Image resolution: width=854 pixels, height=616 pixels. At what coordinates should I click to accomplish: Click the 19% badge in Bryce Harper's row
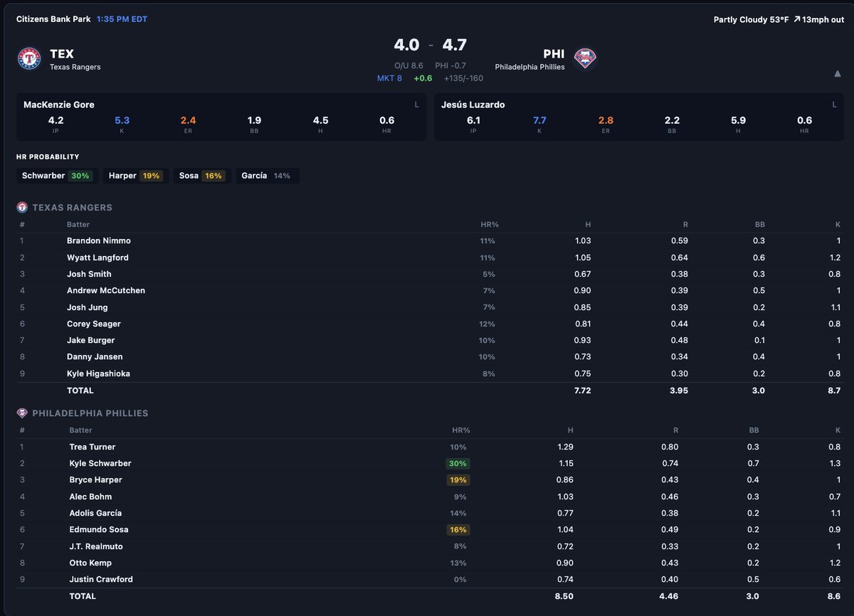(458, 480)
